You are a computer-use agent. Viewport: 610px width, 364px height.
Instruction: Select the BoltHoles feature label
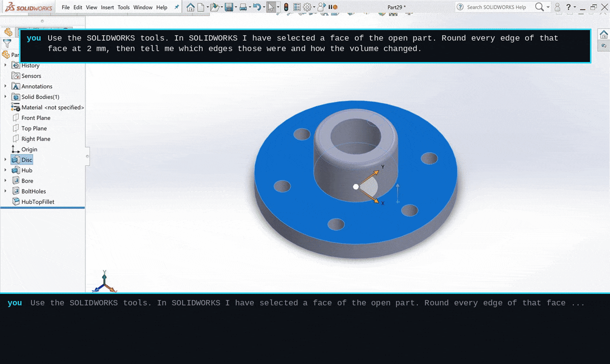click(34, 191)
